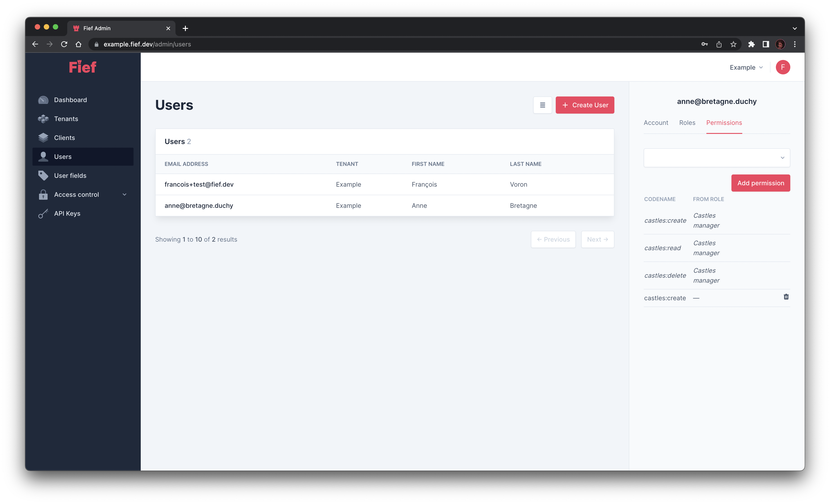Click the Fief Admin browser tab

click(121, 28)
